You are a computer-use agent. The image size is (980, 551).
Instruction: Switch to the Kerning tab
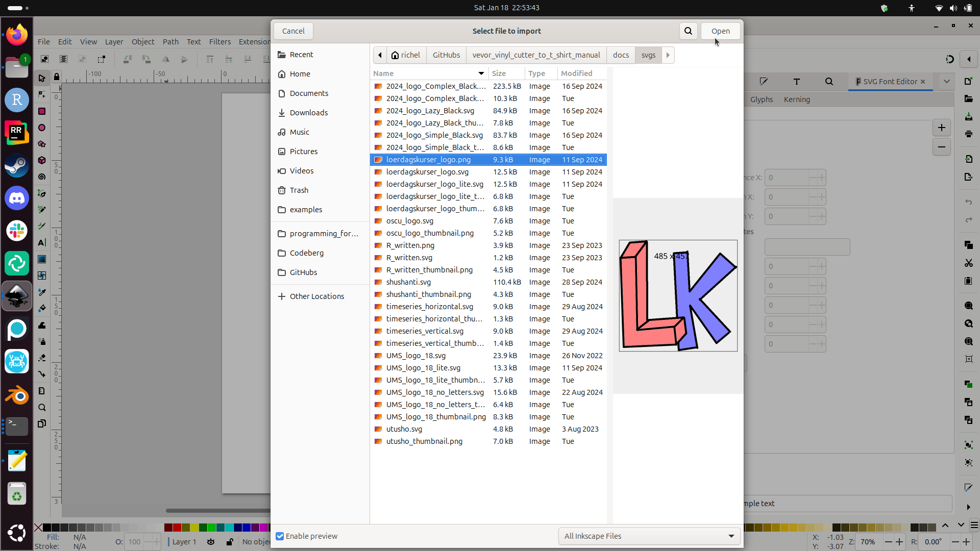click(797, 99)
